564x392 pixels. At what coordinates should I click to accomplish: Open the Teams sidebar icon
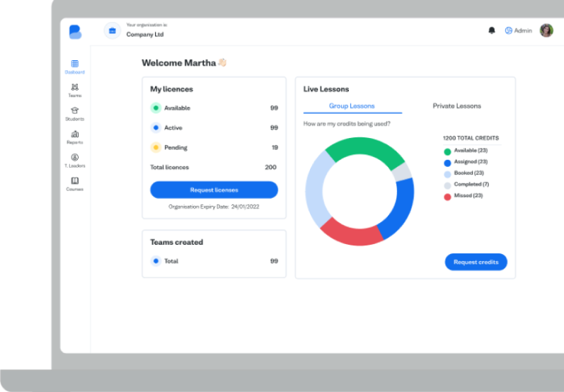74,88
